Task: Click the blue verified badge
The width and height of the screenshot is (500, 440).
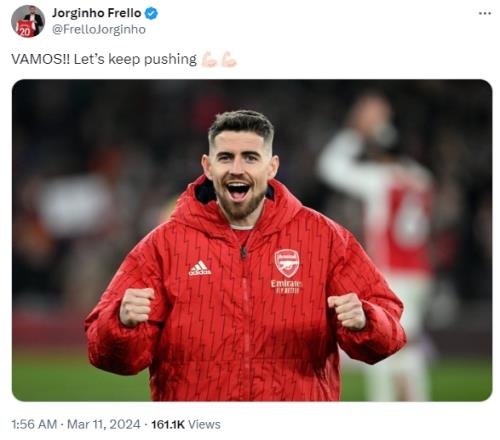Action: click(x=151, y=13)
